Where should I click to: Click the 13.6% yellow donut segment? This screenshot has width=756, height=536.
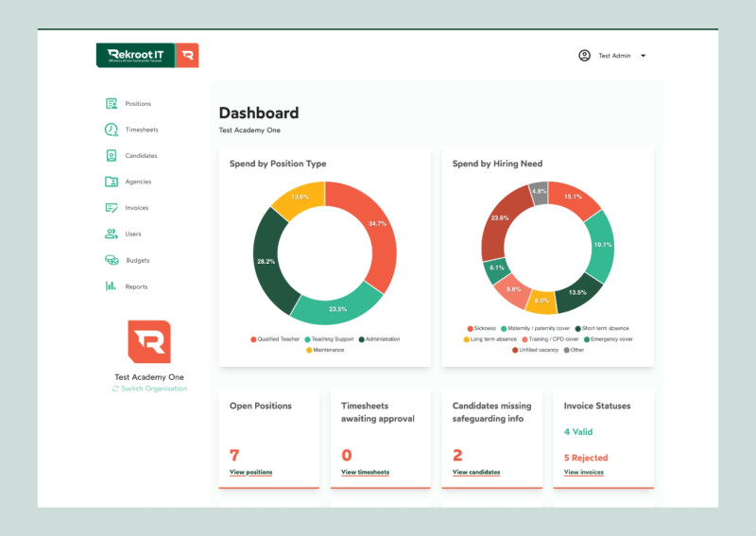click(x=301, y=198)
